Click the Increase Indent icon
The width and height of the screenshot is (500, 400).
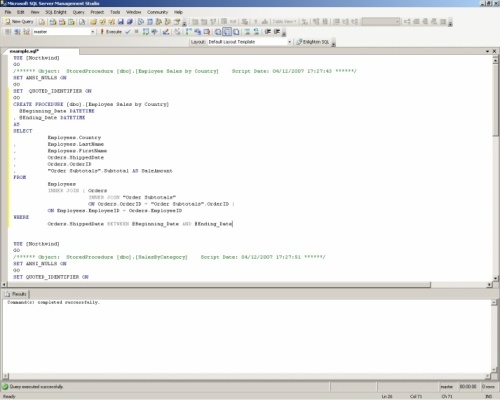point(277,32)
